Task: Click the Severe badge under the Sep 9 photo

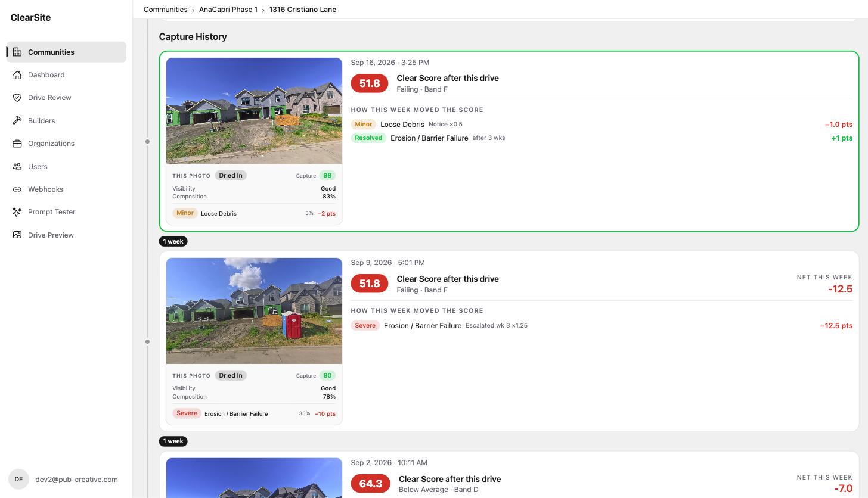Action: (187, 413)
